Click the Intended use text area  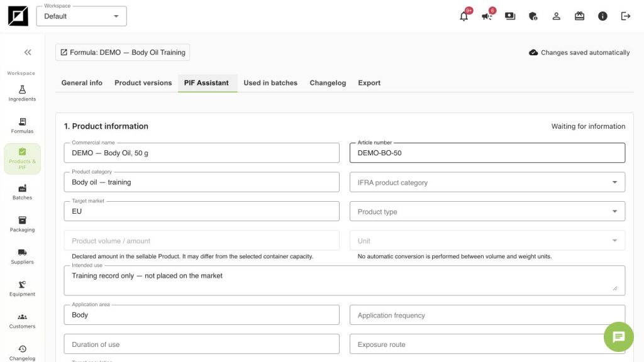click(x=344, y=280)
